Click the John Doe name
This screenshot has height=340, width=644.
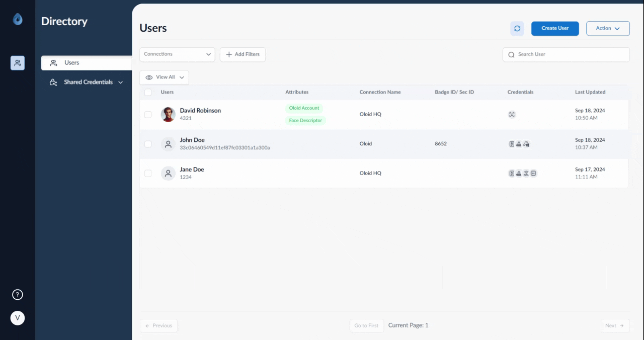point(192,140)
